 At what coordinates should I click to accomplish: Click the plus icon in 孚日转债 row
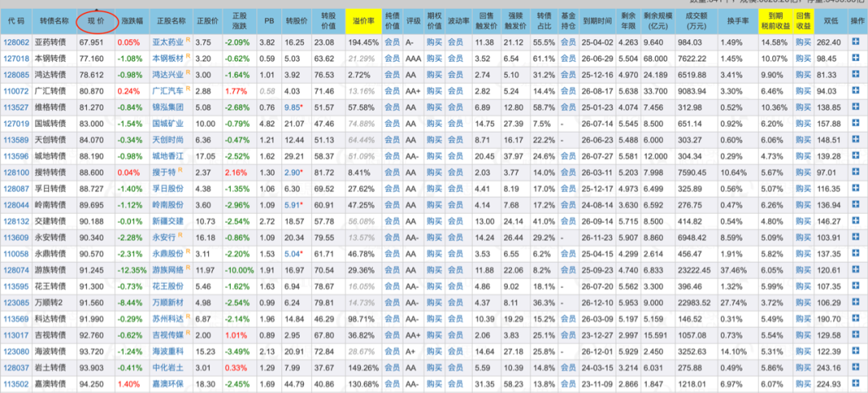tap(856, 189)
